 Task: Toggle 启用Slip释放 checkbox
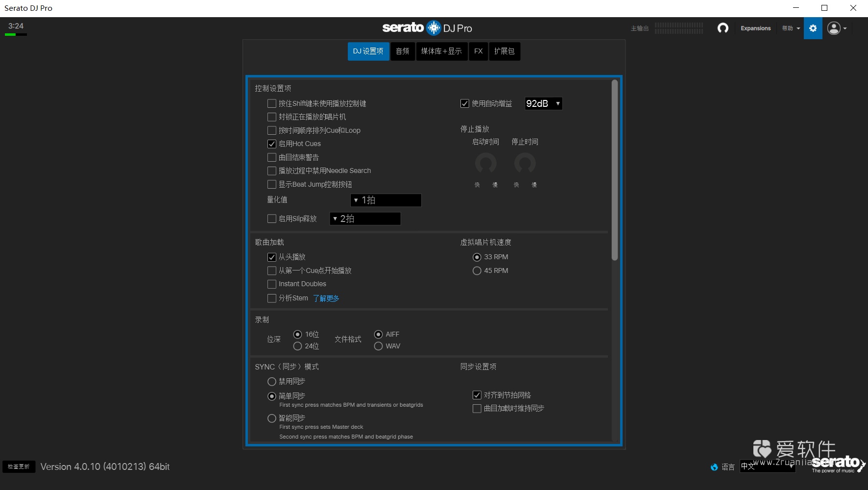(272, 219)
